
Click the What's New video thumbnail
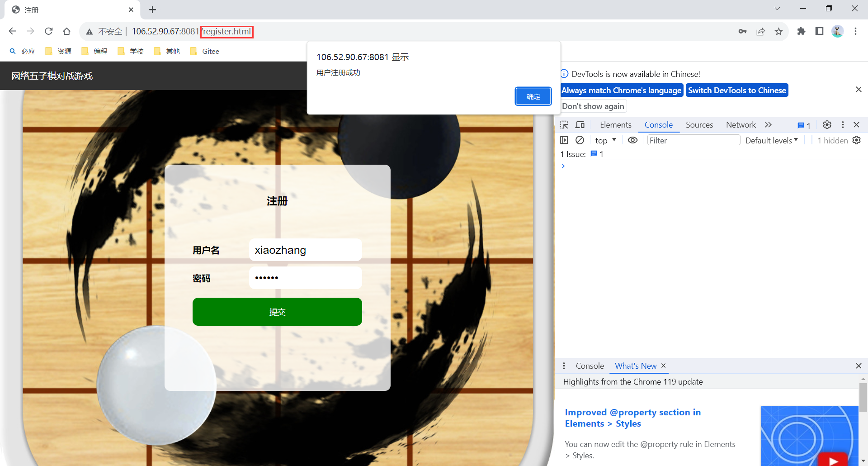[809, 436]
